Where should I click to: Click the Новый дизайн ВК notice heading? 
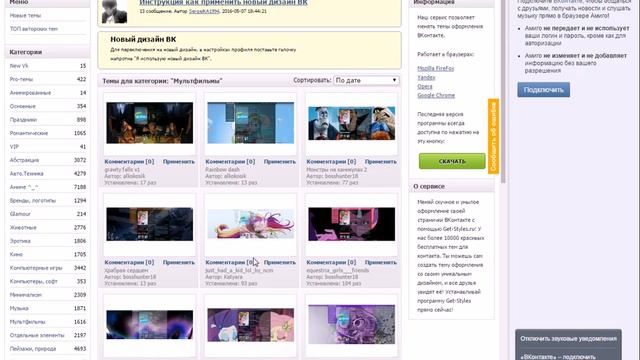point(143,40)
